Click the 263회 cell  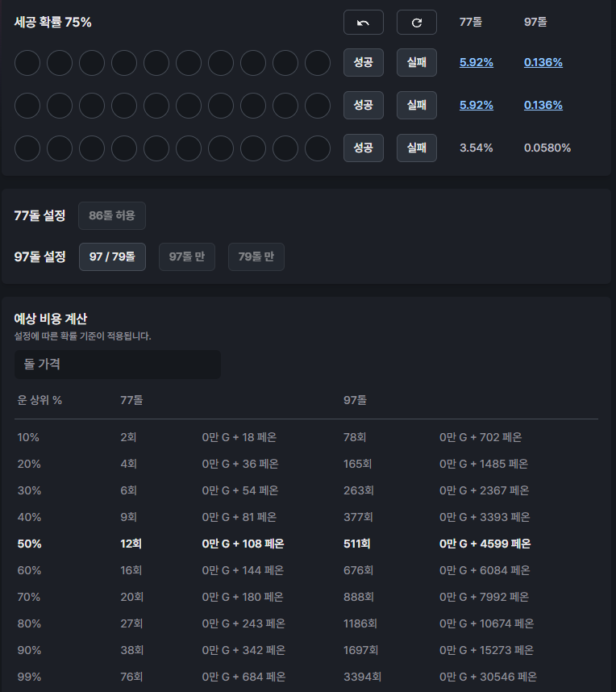[x=359, y=490]
